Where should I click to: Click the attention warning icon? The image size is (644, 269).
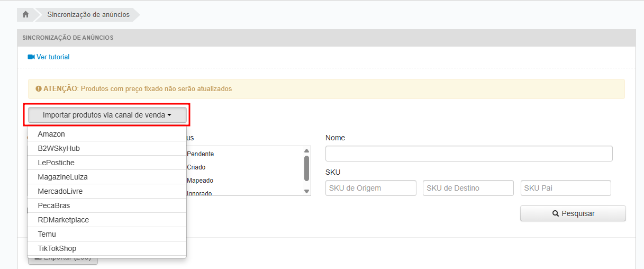click(x=39, y=88)
